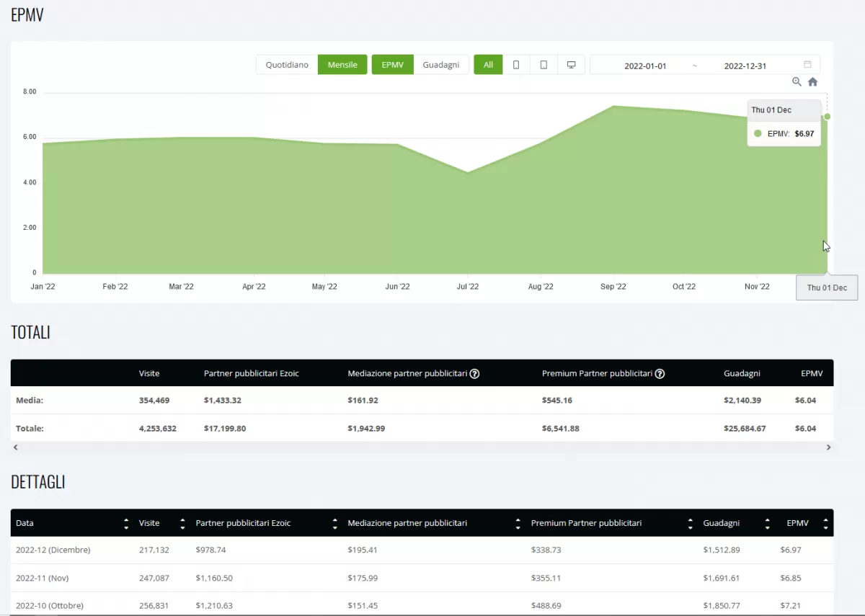Viewport: 865px width, 616px height.
Task: Select the All devices tab
Action: [488, 65]
